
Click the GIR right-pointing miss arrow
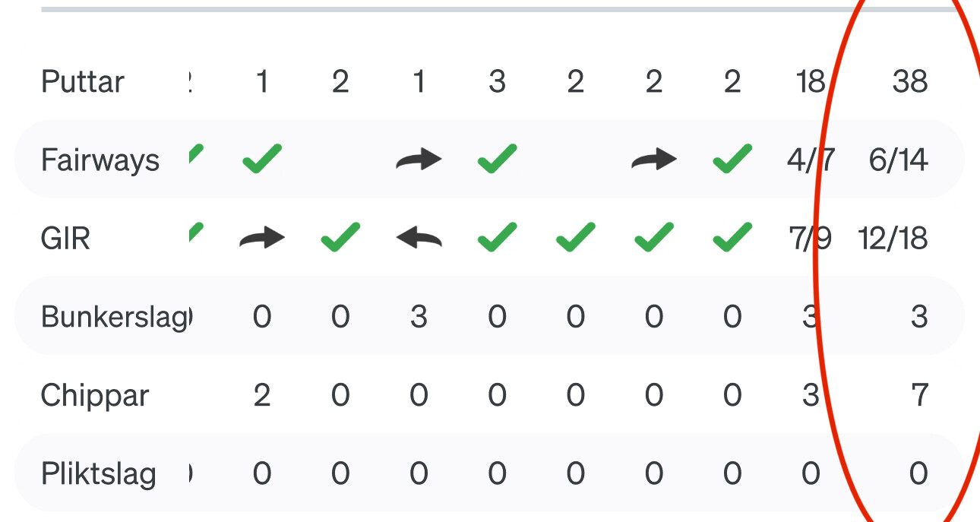click(x=262, y=239)
